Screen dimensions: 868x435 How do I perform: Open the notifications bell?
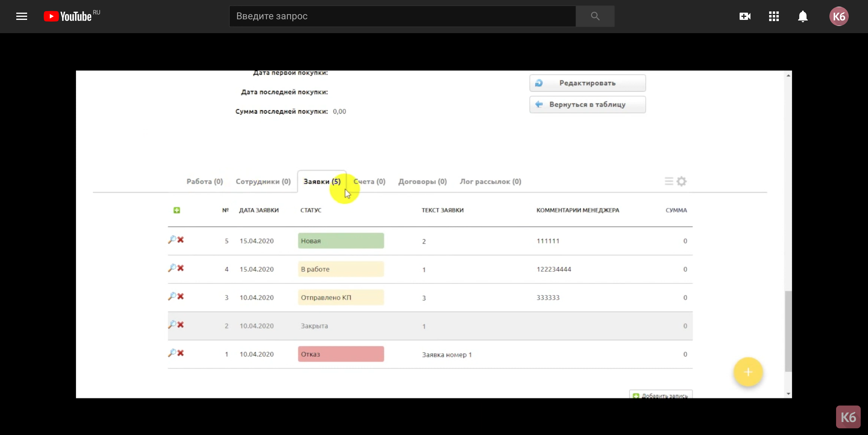(x=803, y=16)
